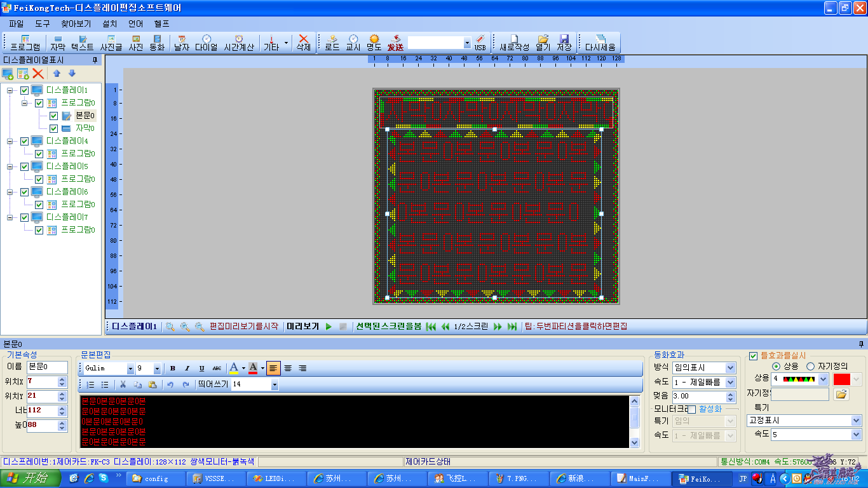Click the red border color swatch
This screenshot has height=488, width=868.
point(841,379)
